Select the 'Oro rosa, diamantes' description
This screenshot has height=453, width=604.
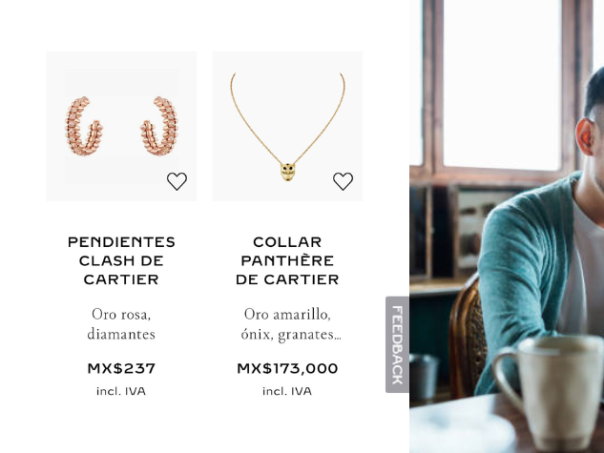[121, 324]
